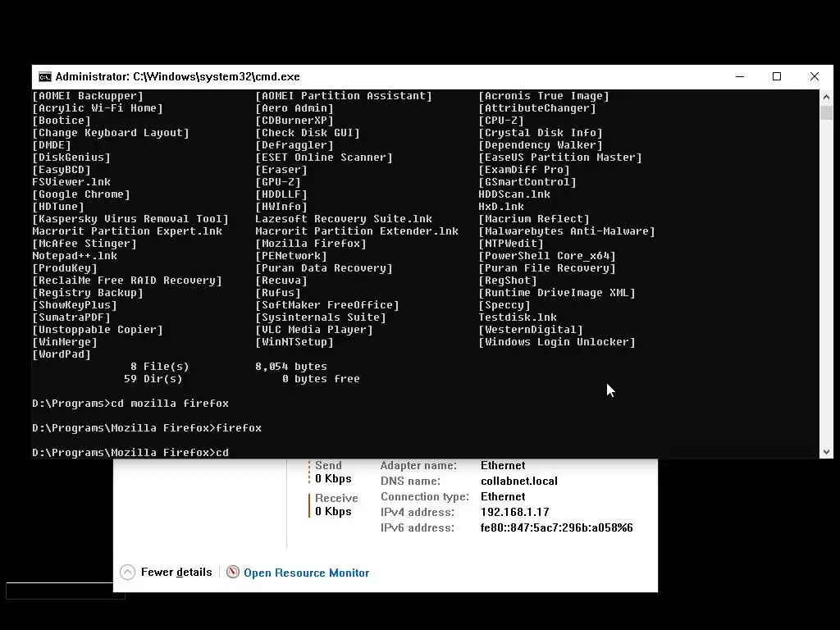840x630 pixels.
Task: Minimize the cmd.exe window
Action: (740, 76)
